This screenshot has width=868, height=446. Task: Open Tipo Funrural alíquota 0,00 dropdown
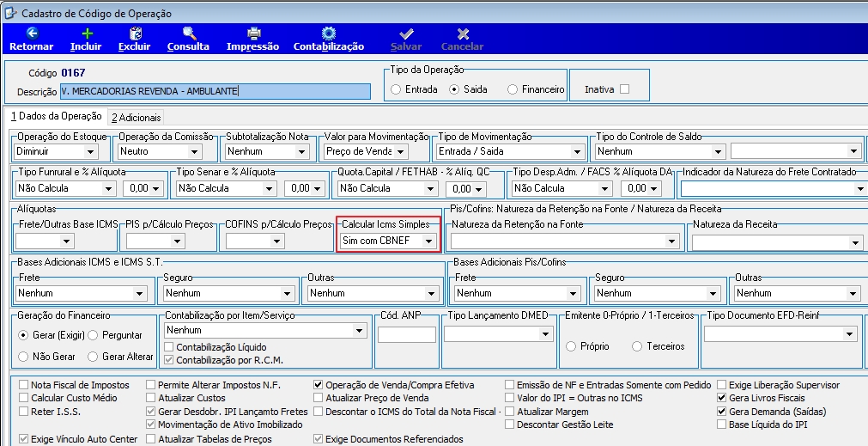click(155, 188)
